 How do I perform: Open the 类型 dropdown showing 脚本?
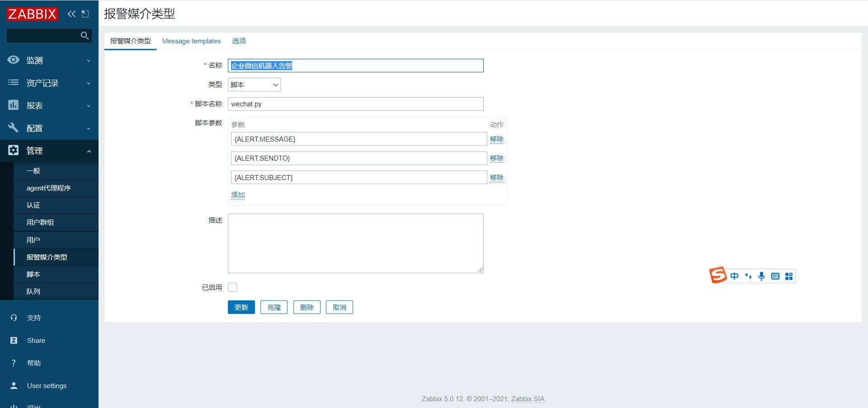254,85
